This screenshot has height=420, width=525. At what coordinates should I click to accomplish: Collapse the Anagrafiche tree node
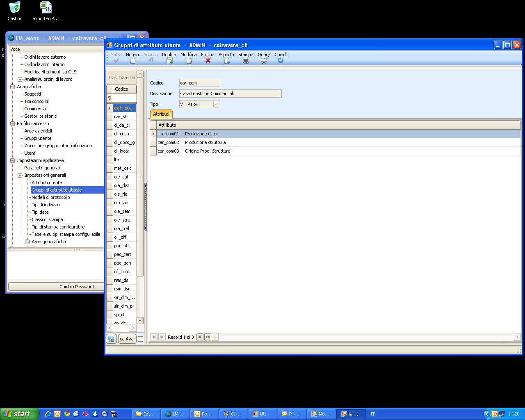(x=13, y=87)
